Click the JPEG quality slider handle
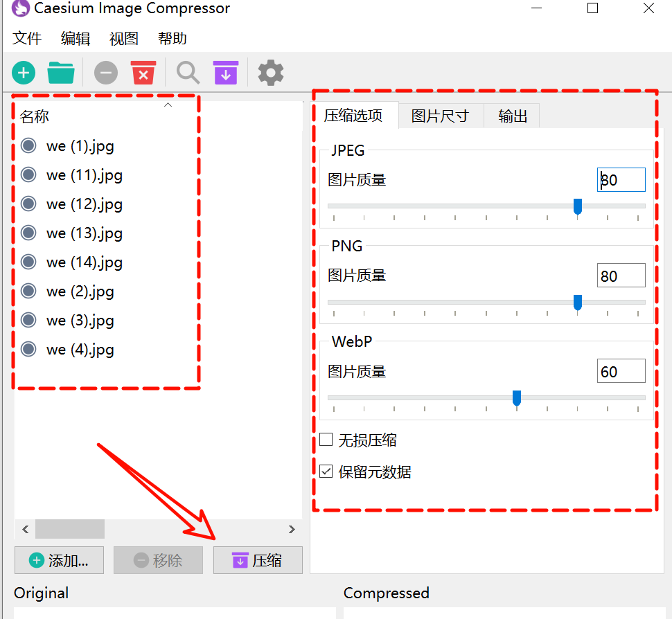 pos(578,206)
